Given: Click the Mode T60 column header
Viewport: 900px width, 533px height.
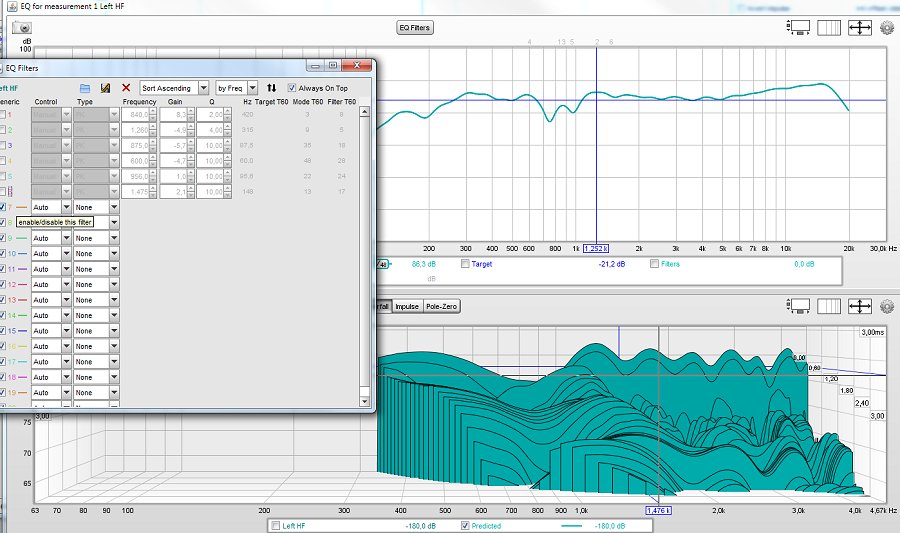Looking at the screenshot, I should (x=308, y=102).
